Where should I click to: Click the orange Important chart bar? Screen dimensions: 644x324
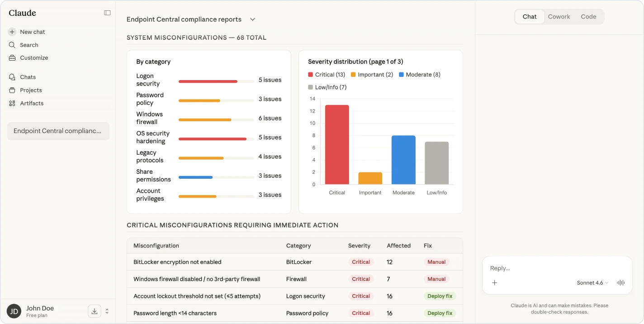tap(370, 178)
